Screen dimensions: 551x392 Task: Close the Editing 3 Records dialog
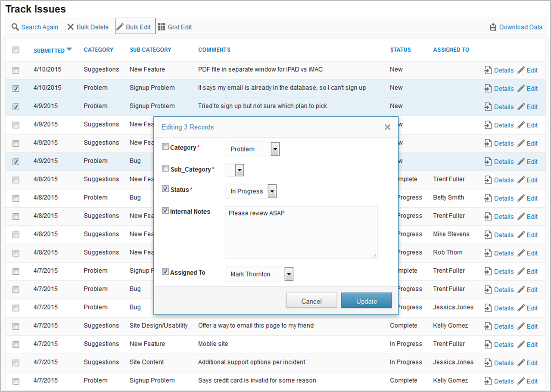tap(387, 127)
